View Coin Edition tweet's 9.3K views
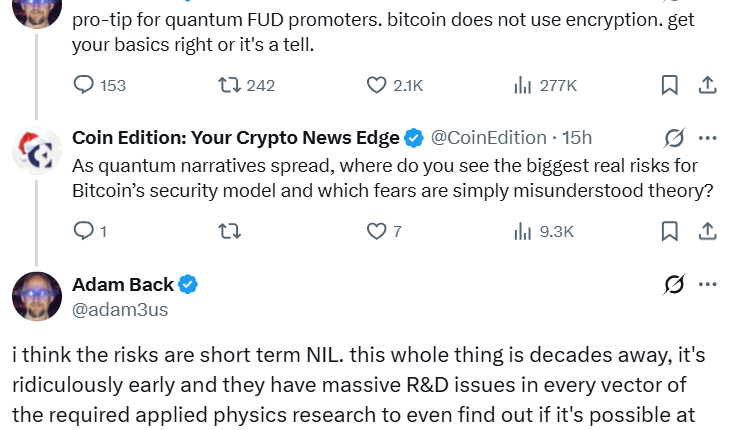This screenshot has height=430, width=732. click(522, 231)
